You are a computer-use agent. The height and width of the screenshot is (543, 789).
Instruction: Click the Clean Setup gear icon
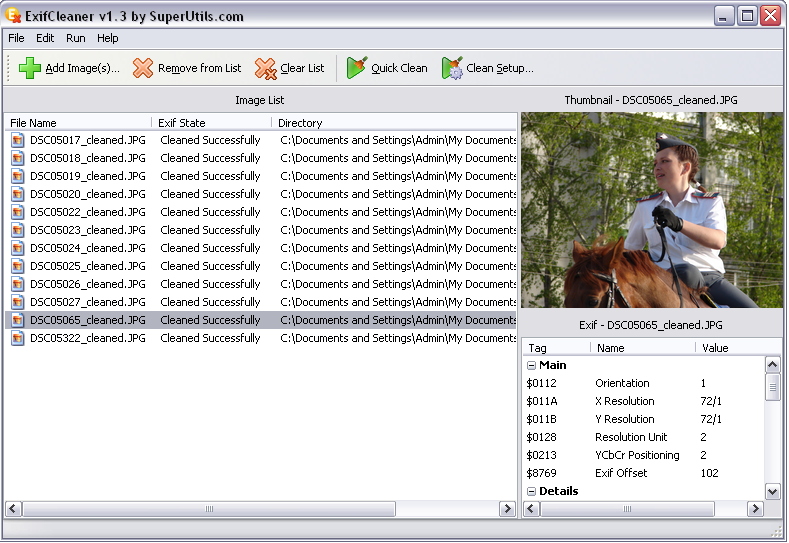[x=452, y=68]
